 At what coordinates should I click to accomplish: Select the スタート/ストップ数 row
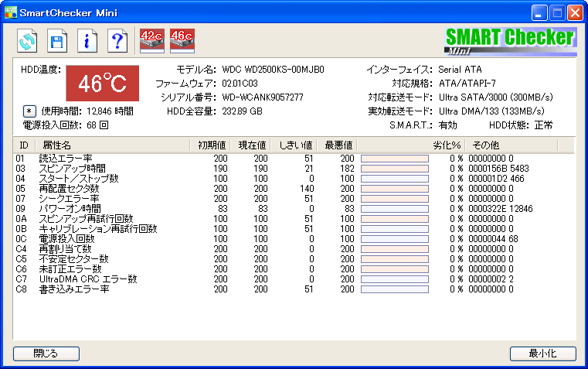coord(294,179)
